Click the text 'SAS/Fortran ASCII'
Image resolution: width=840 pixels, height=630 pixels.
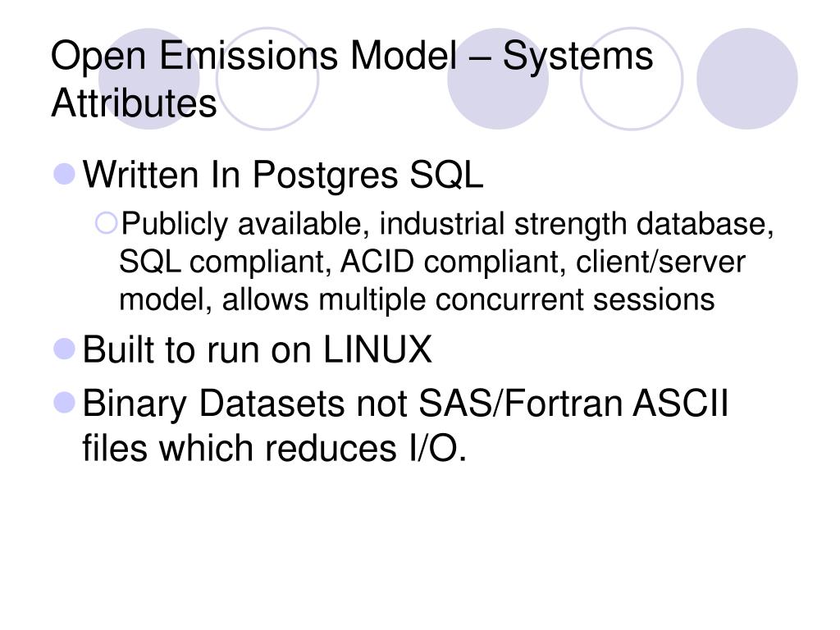pyautogui.click(x=573, y=403)
